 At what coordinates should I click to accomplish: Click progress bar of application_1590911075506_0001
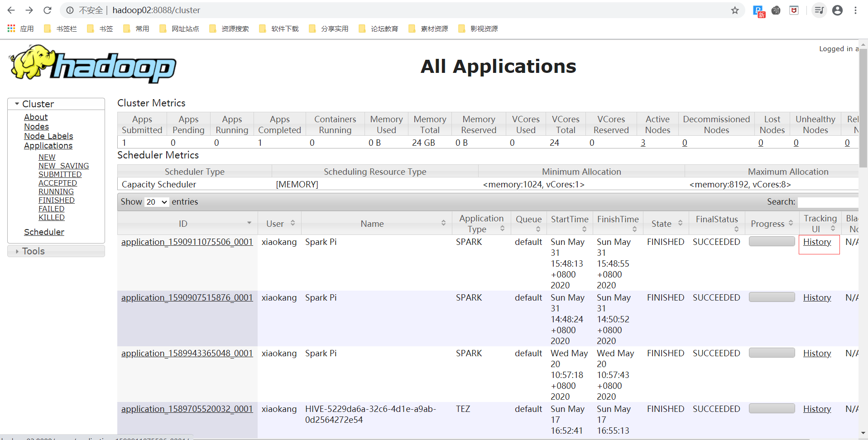[772, 241]
